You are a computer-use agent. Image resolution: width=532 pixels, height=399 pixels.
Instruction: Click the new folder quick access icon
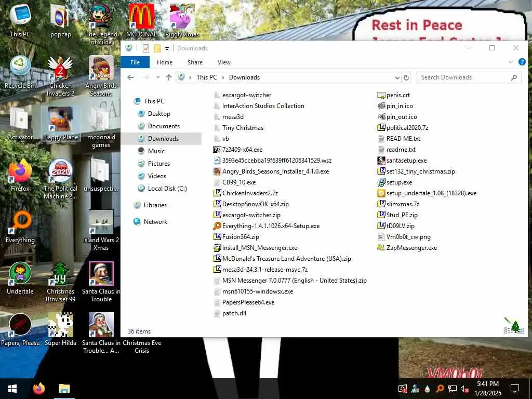[157, 48]
